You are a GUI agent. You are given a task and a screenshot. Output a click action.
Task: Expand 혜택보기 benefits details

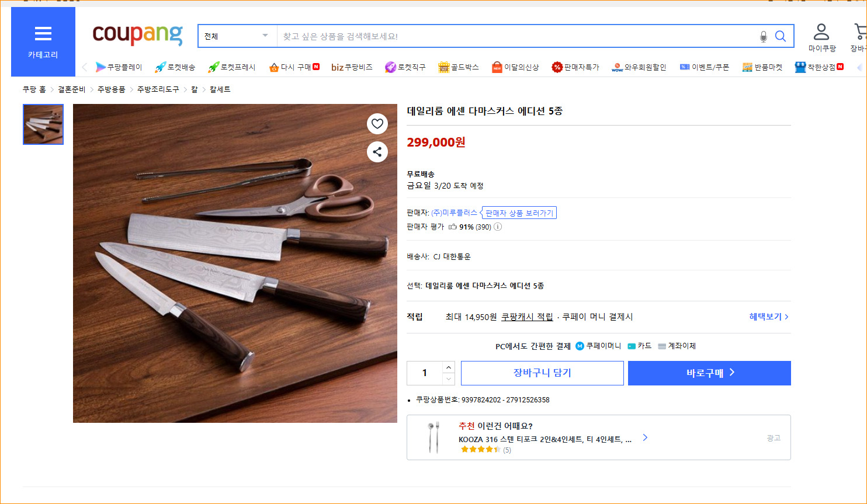click(768, 317)
